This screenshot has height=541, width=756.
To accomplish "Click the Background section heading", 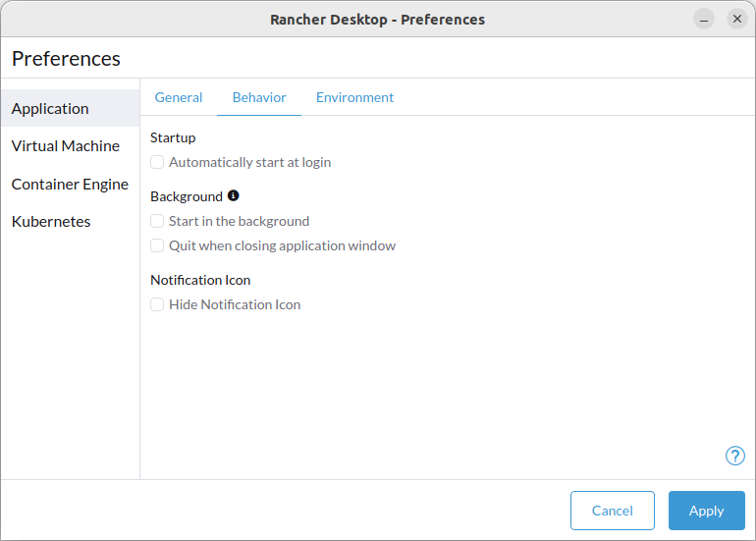I will point(187,196).
